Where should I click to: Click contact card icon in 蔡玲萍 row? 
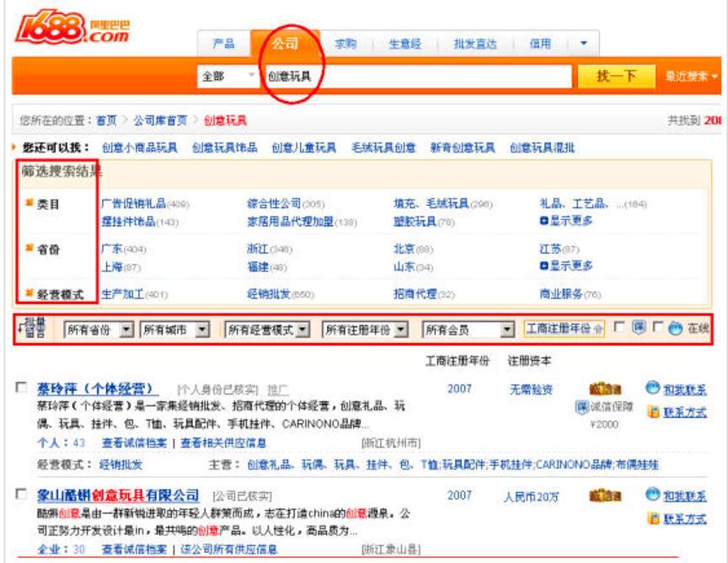654,411
